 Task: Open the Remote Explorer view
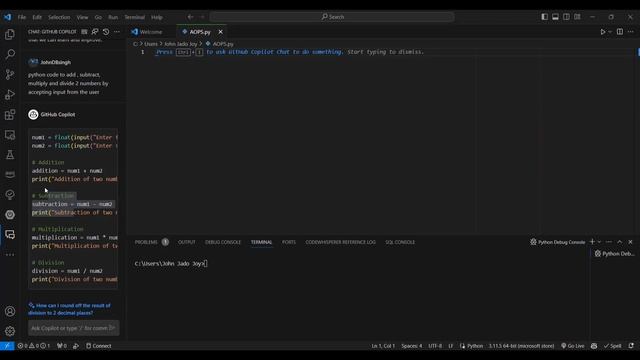tap(10, 135)
